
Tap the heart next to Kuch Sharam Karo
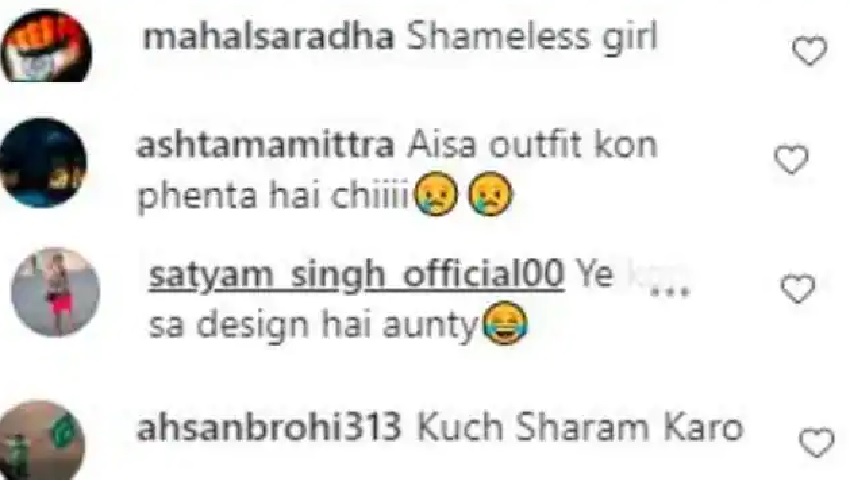coord(817,442)
